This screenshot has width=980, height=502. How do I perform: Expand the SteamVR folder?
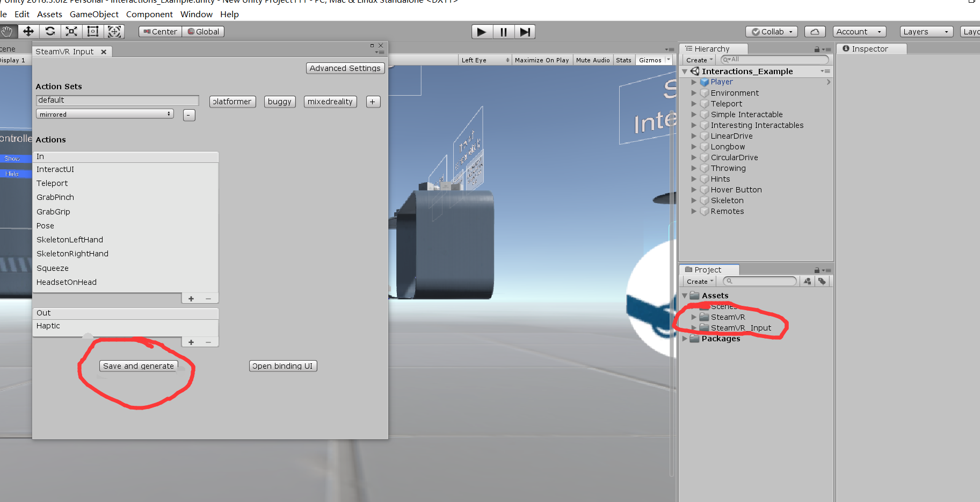pos(694,317)
